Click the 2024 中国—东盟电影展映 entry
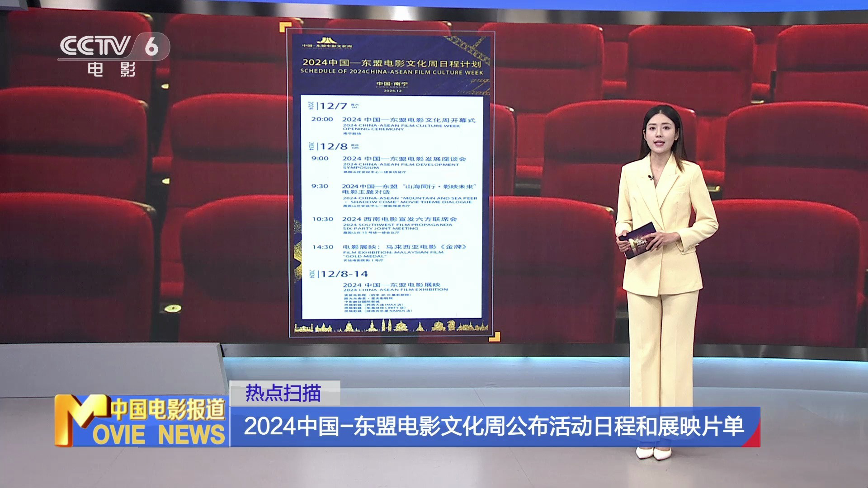868x488 pixels. 392,285
